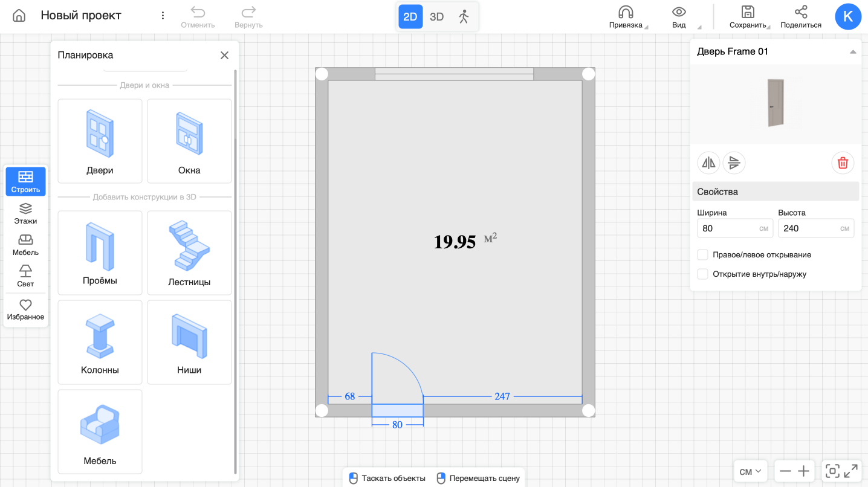Viewport: 868px width, 487px height.
Task: Choose the Мебель armchair card in Планировка
Action: point(100,431)
